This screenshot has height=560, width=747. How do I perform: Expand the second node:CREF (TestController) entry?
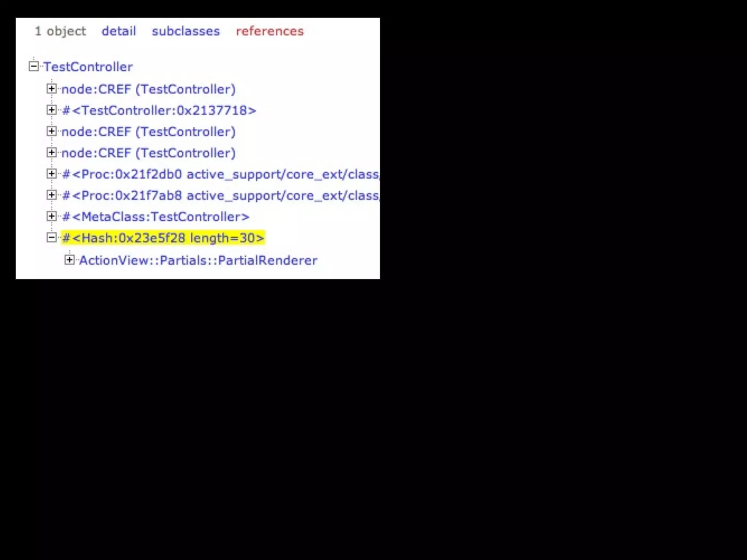(x=51, y=131)
